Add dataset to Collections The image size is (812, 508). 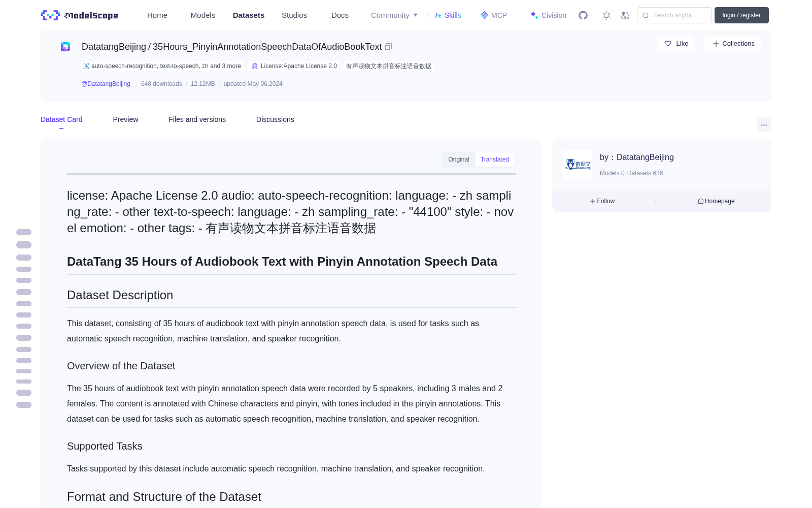[733, 44]
